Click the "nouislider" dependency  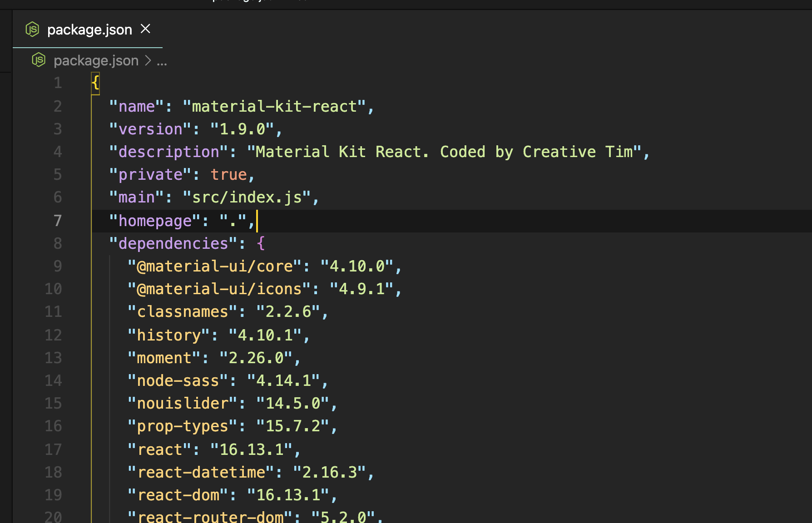[183, 403]
